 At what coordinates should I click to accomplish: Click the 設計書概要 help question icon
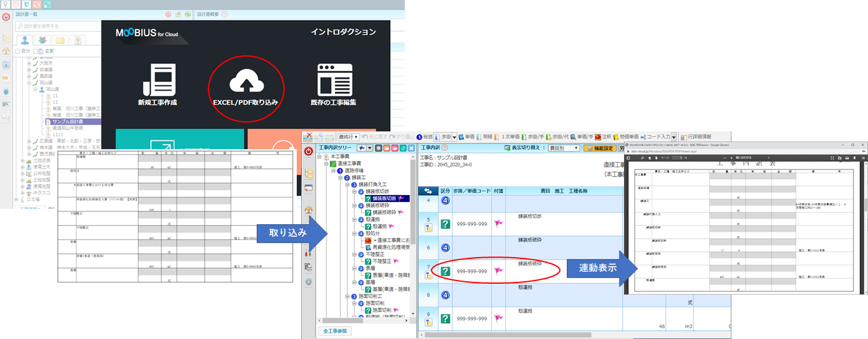pyautogui.click(x=224, y=14)
